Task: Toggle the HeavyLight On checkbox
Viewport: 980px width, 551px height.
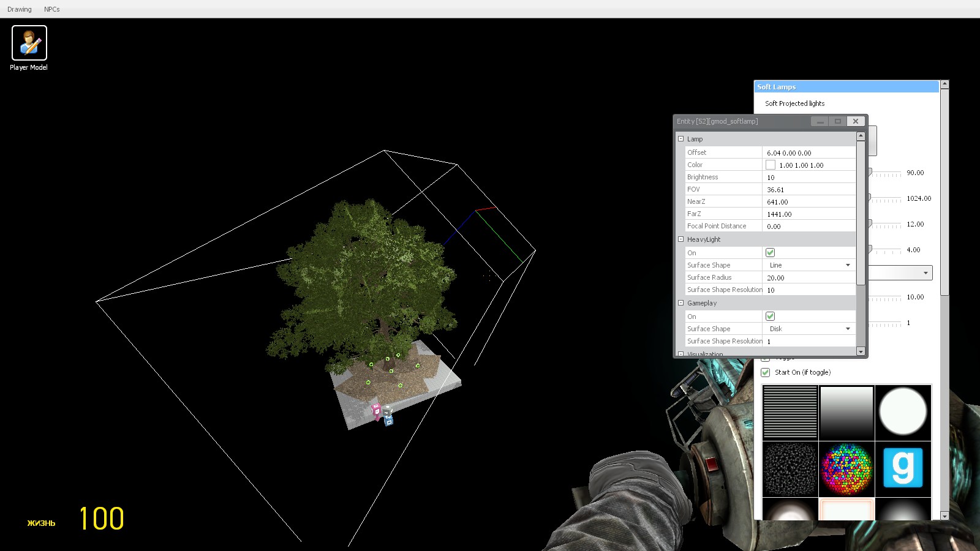Action: tap(770, 252)
